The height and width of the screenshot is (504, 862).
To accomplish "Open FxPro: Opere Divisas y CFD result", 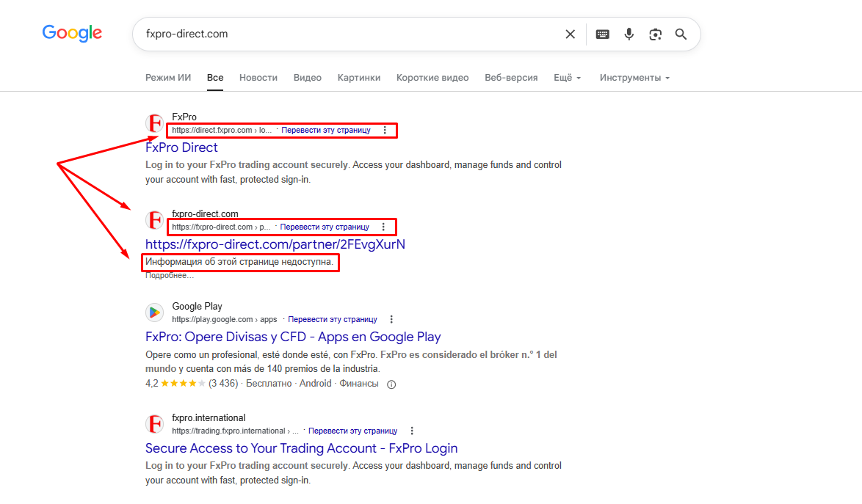I will coord(293,337).
